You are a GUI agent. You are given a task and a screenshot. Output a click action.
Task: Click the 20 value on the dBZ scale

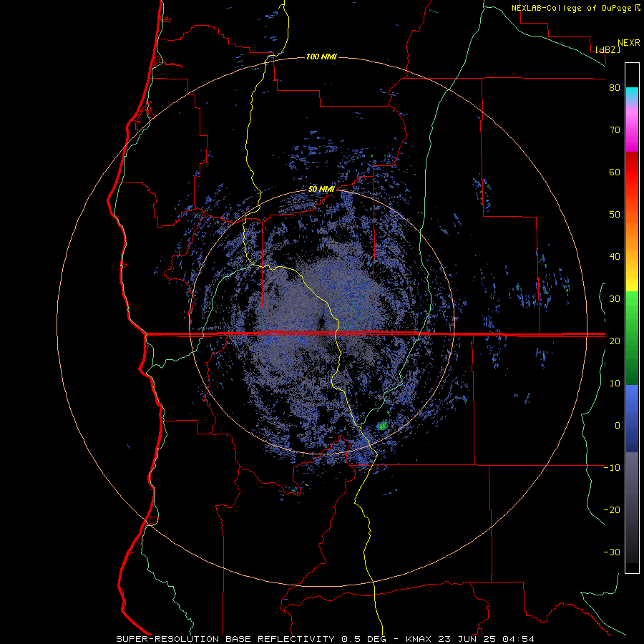615,341
